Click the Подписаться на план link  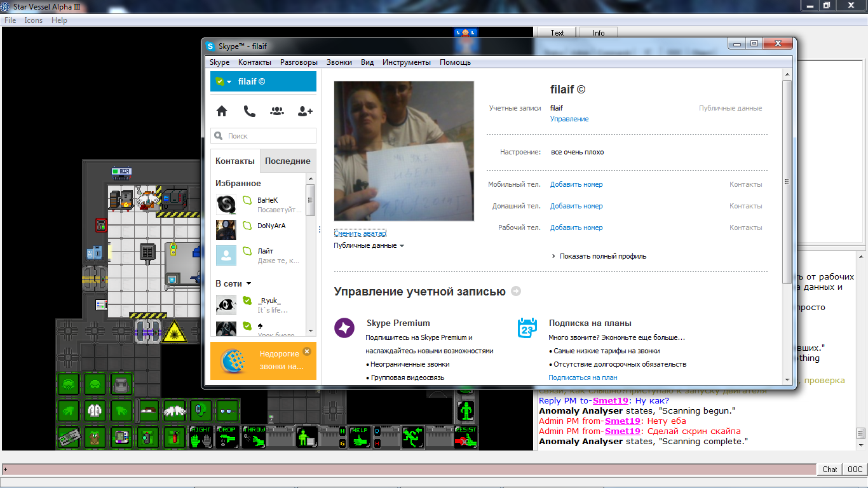583,377
